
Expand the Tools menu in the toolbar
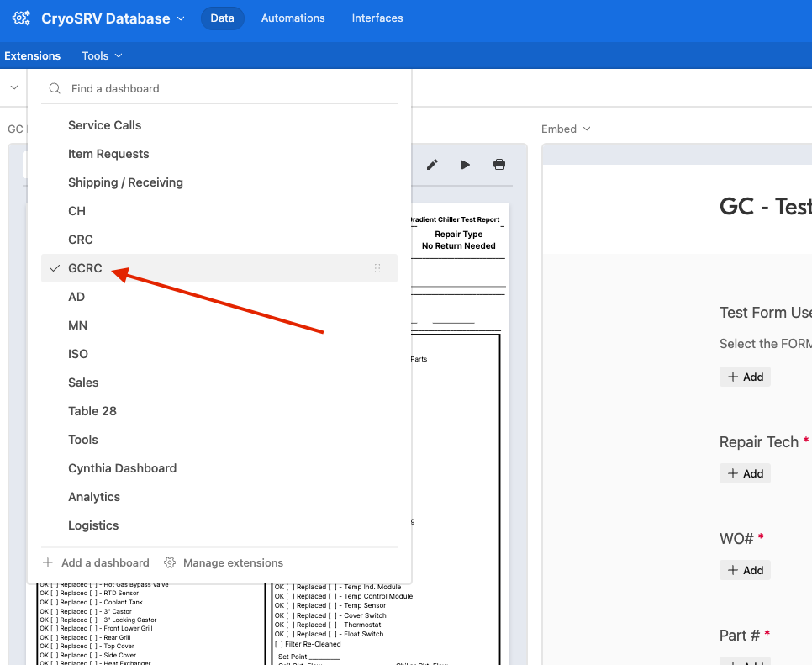(101, 55)
